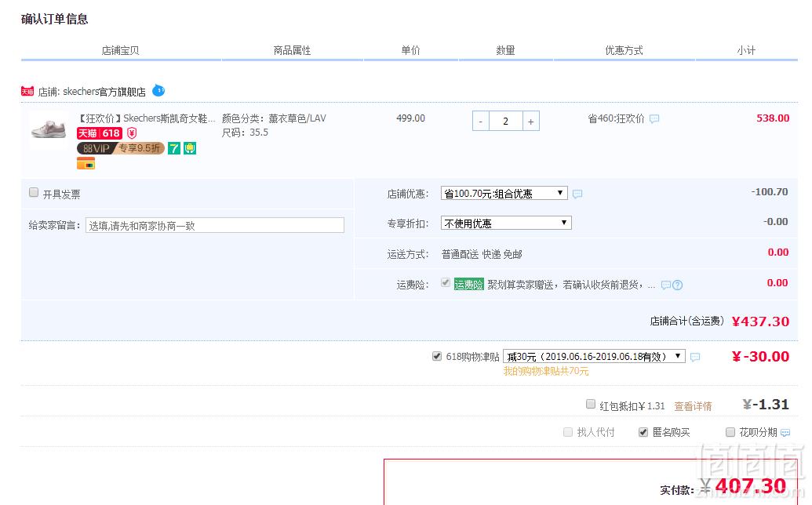Open the Skechers shoe product thumbnail
Viewport: 812px width, 505px height.
48,130
